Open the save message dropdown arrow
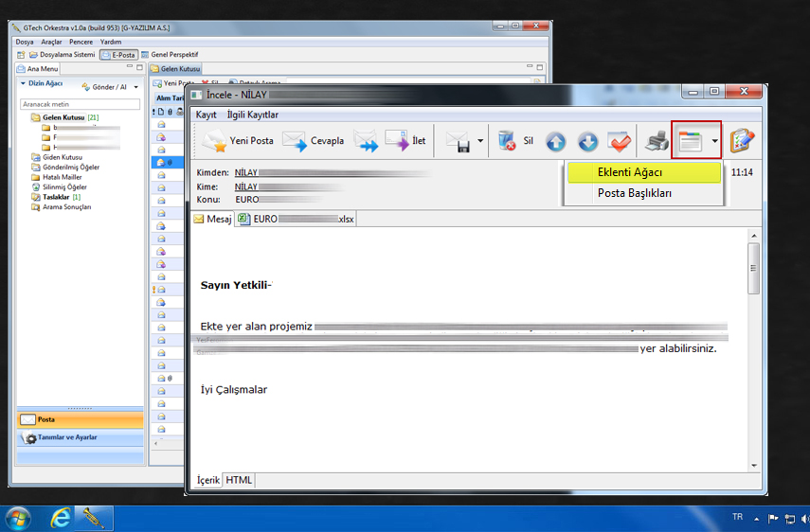This screenshot has width=810, height=532. (x=480, y=141)
